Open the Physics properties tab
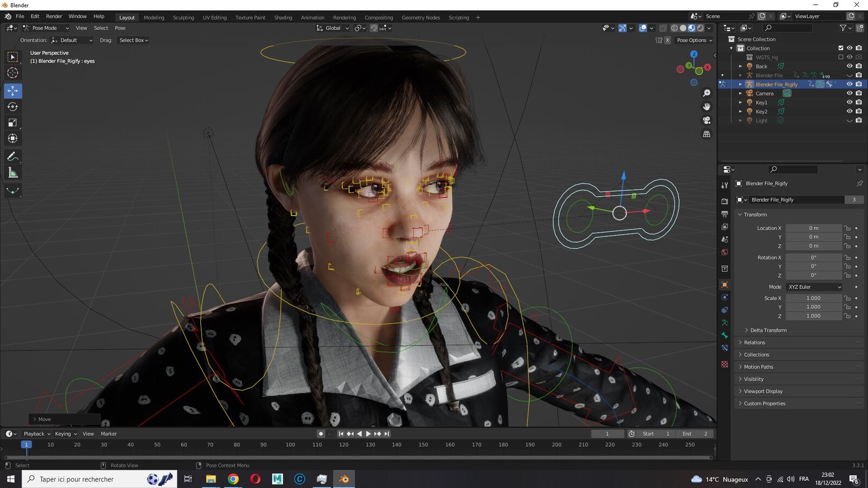 click(x=725, y=297)
